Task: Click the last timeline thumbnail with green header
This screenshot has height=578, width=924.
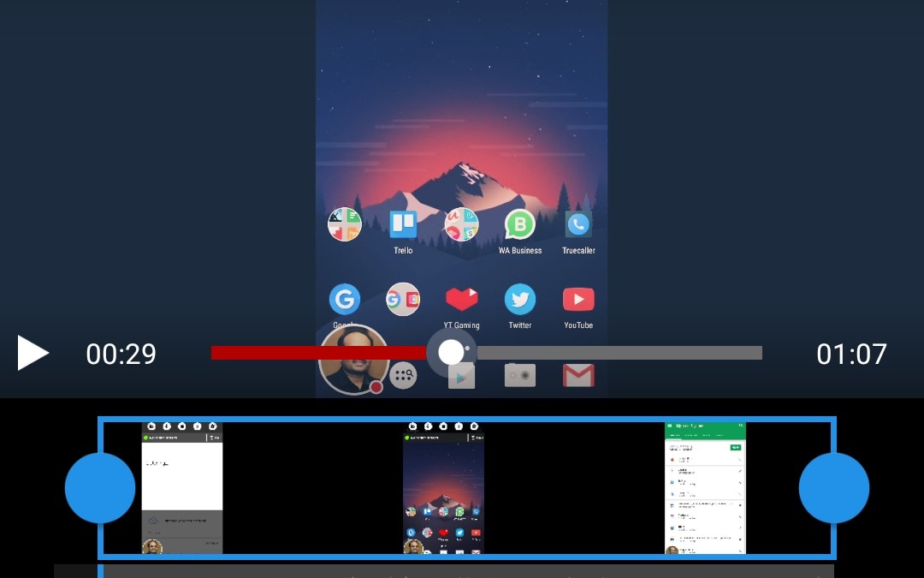Action: (705, 487)
